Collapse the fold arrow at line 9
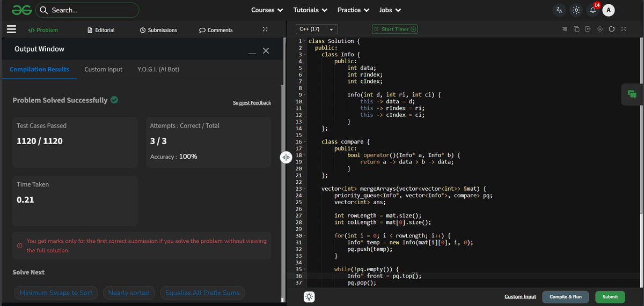Viewport: 644px width, 306px height. pyautogui.click(x=305, y=95)
